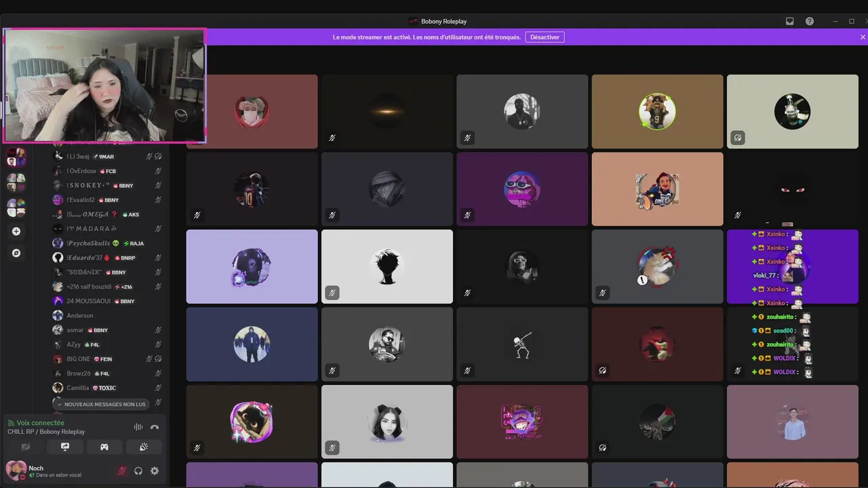This screenshot has height=488, width=868.
Task: Select the OMEGA user with AKS tag
Action: 107,214
